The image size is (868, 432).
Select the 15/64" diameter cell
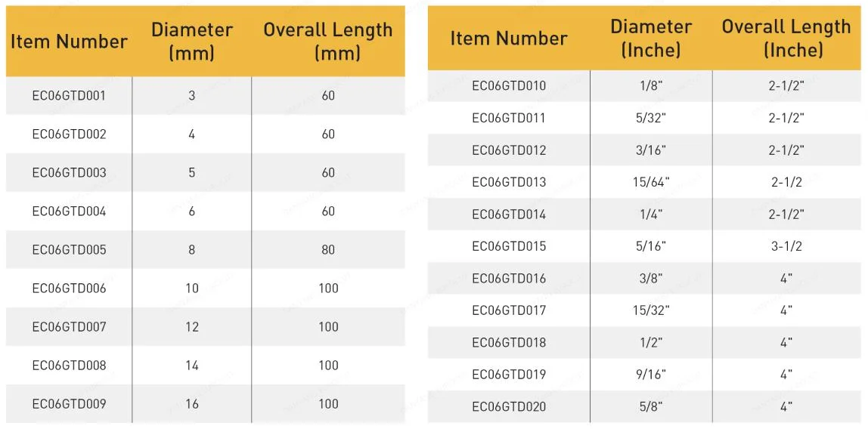[x=651, y=182]
